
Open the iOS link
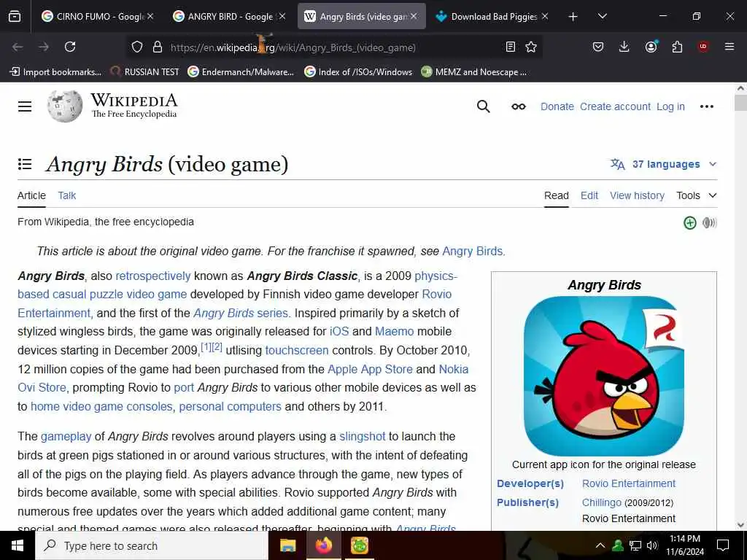click(339, 332)
